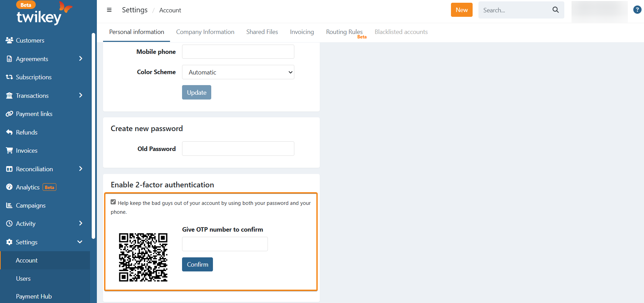Viewport: 644px width, 303px height.
Task: Expand the Transactions submenu chevron
Action: click(81, 95)
